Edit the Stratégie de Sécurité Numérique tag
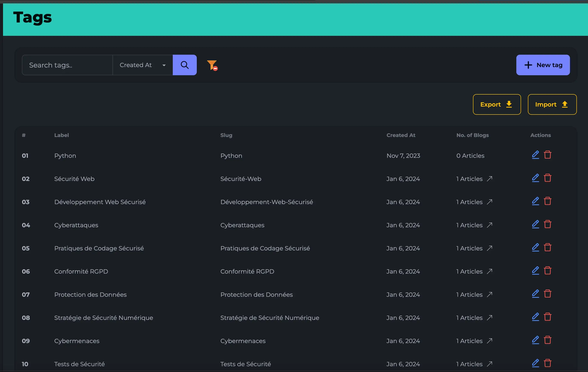Image resolution: width=588 pixels, height=372 pixels. [x=535, y=317]
